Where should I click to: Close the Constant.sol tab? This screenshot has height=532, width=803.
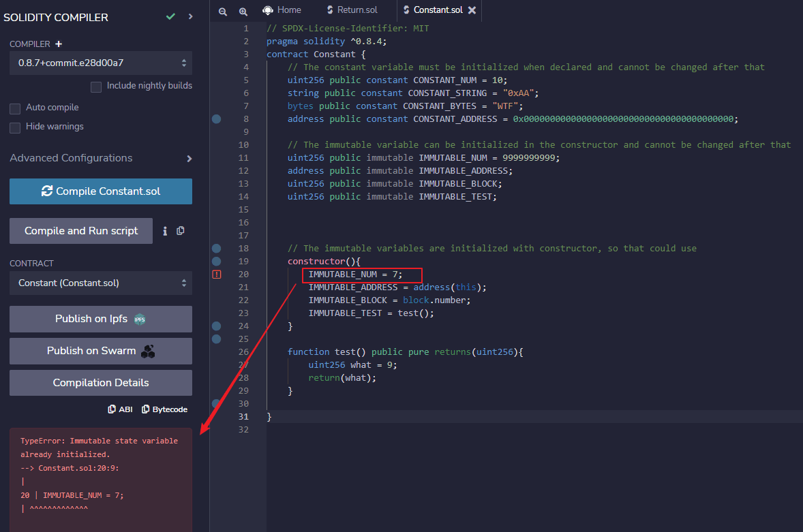pyautogui.click(x=472, y=10)
